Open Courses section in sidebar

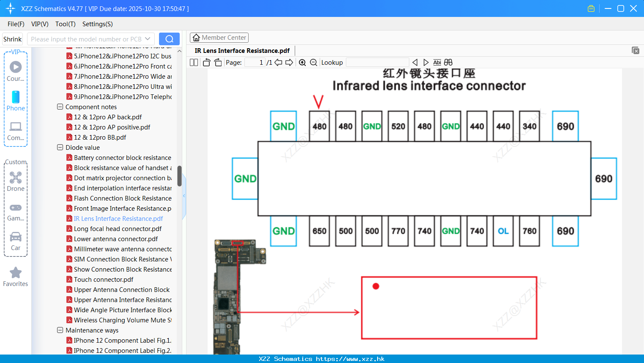(16, 71)
